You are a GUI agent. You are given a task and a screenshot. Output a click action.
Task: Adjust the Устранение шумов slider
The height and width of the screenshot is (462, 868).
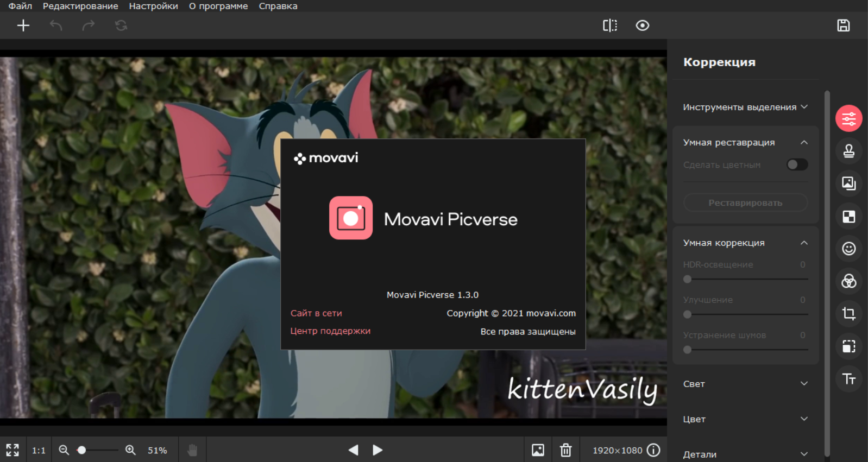tap(745, 350)
